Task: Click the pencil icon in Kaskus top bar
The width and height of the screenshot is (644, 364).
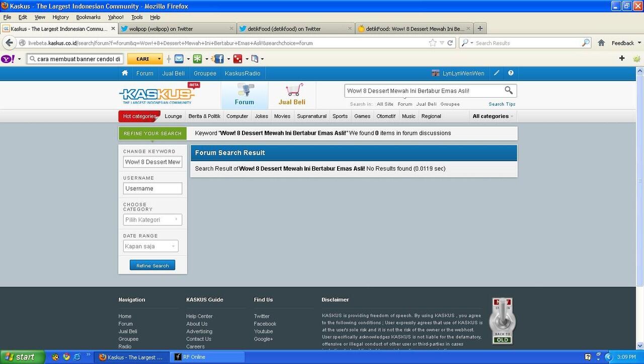Action: click(x=497, y=73)
